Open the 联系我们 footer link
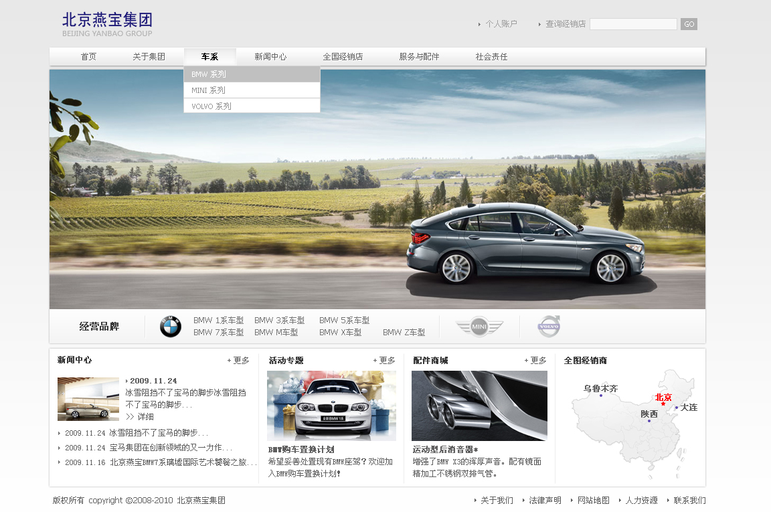The image size is (771, 532). pos(689,500)
